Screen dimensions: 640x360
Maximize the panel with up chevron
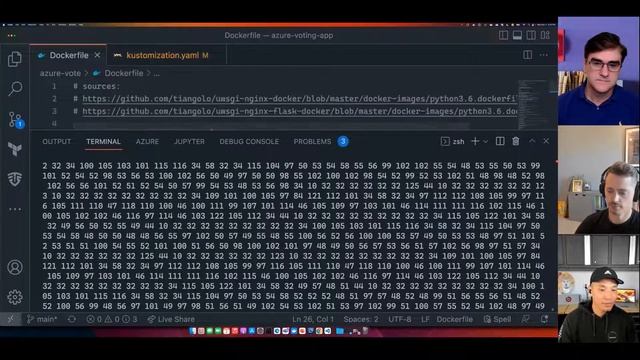tap(532, 141)
